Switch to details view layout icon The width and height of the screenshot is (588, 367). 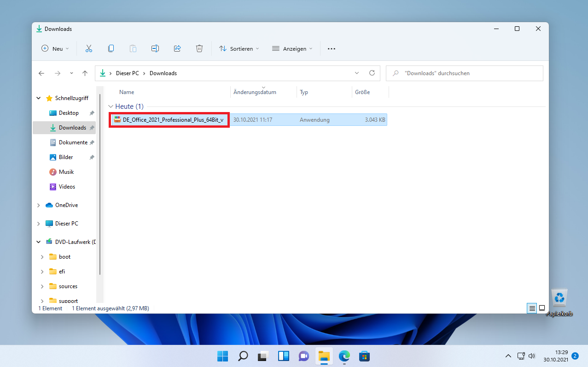pos(532,308)
